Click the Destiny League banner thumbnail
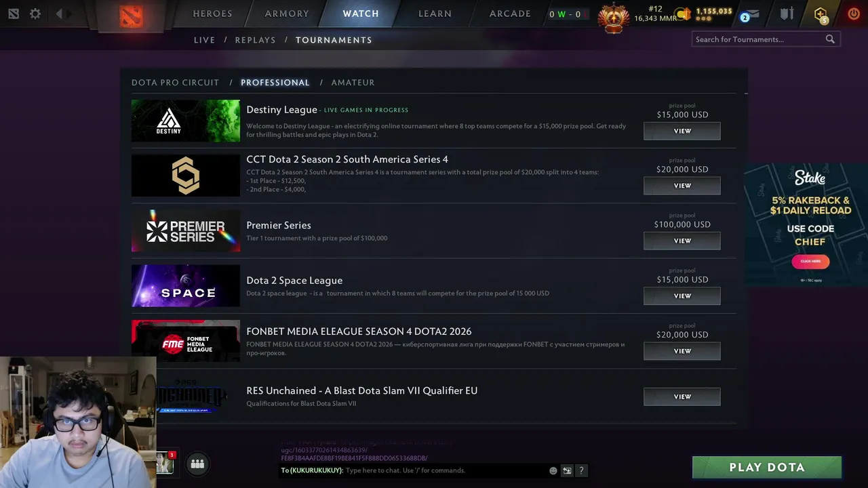 (186, 121)
